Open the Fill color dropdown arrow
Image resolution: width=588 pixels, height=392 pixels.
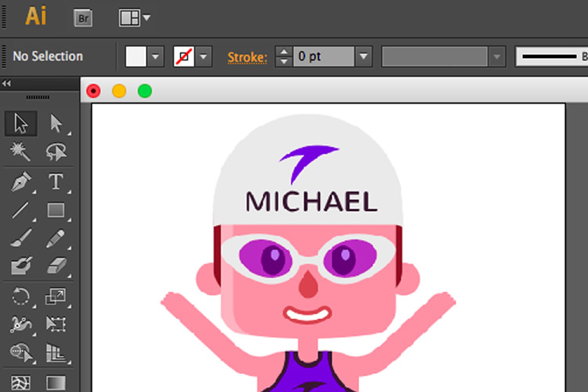click(156, 56)
